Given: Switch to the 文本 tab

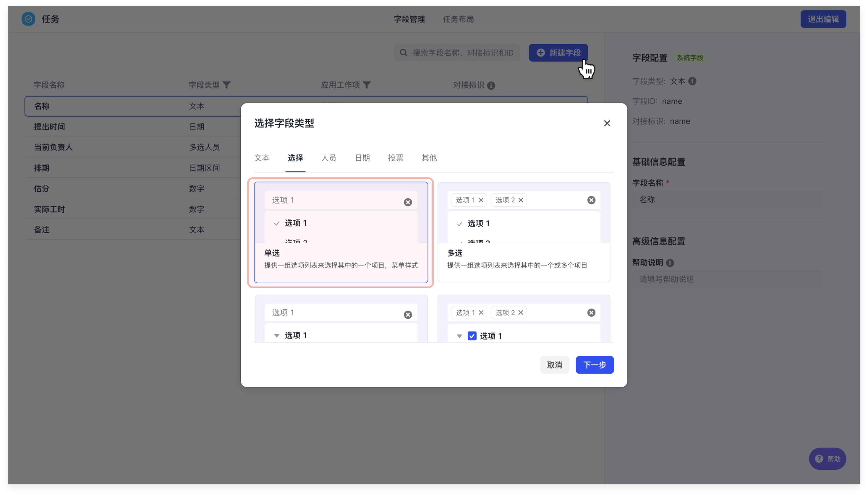Looking at the screenshot, I should coord(262,158).
